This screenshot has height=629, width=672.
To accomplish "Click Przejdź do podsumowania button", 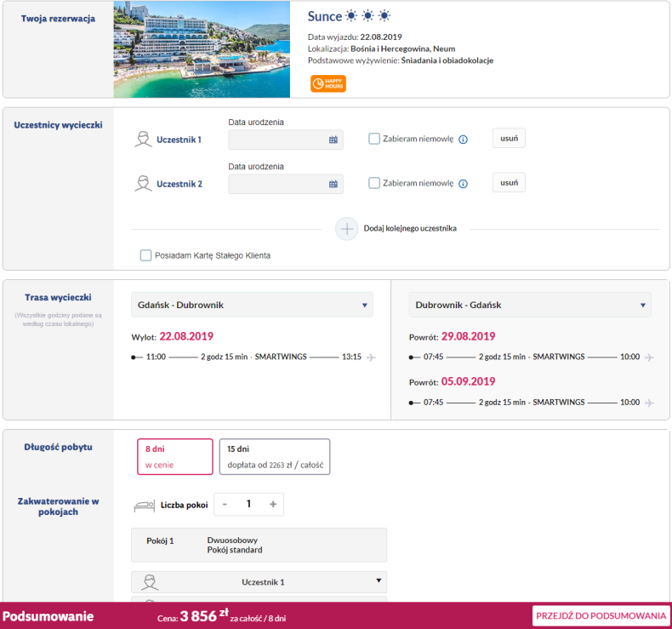I will coord(601,615).
